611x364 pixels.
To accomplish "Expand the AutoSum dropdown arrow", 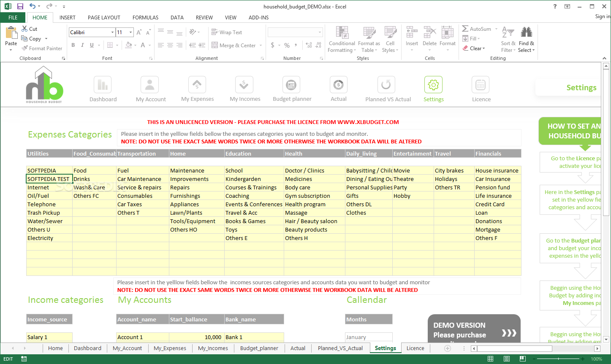I will [496, 29].
